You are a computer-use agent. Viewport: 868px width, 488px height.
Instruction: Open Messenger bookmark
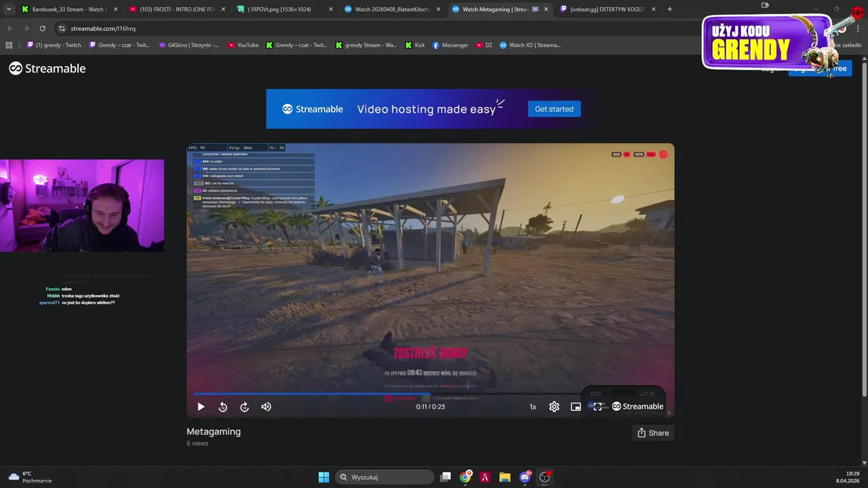450,45
